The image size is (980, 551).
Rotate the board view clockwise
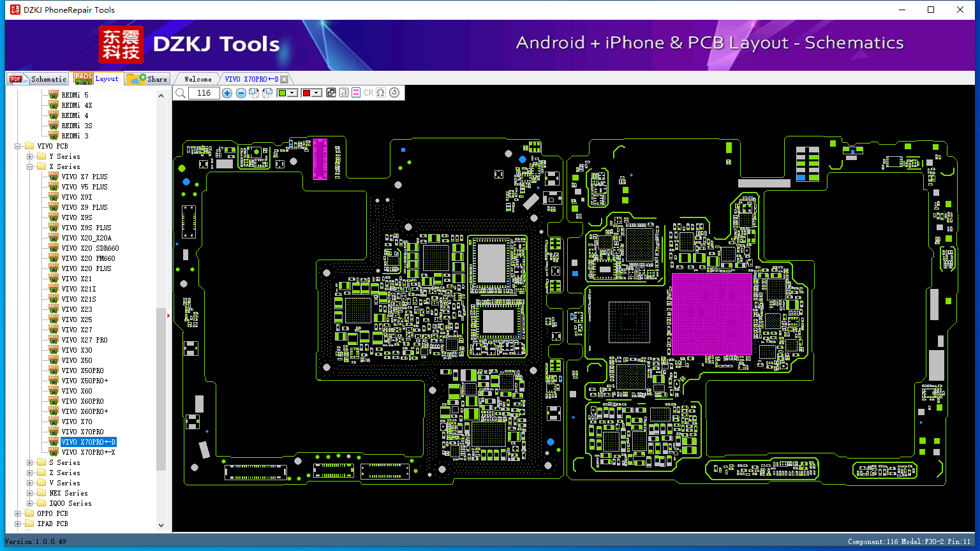pos(254,93)
